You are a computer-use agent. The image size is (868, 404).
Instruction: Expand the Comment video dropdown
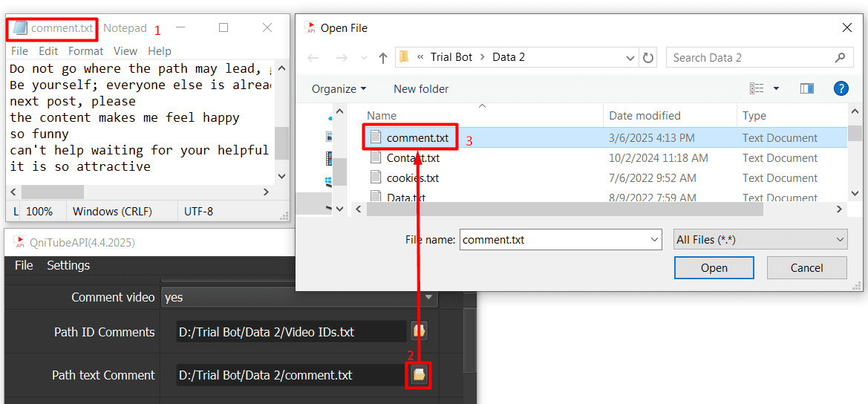pyautogui.click(x=428, y=297)
